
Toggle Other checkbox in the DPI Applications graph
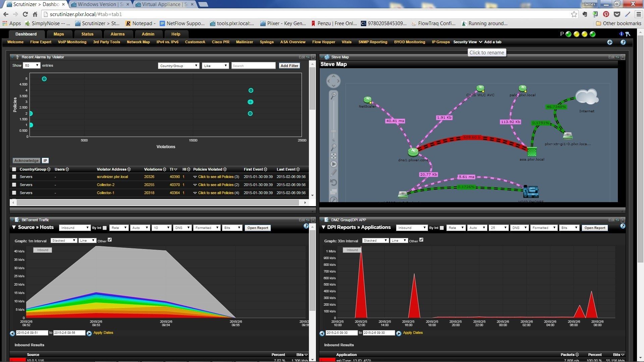tap(421, 240)
